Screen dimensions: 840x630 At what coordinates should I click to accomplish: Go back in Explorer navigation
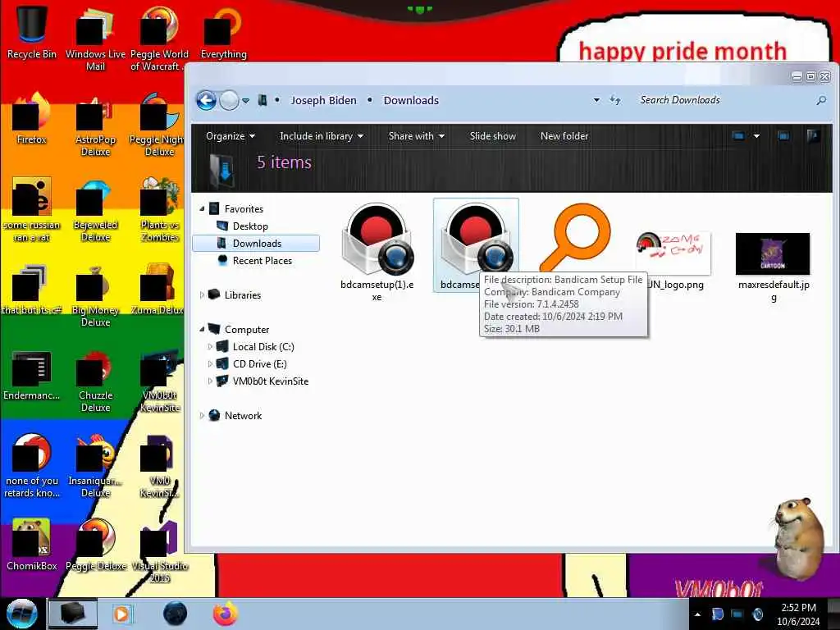point(206,100)
